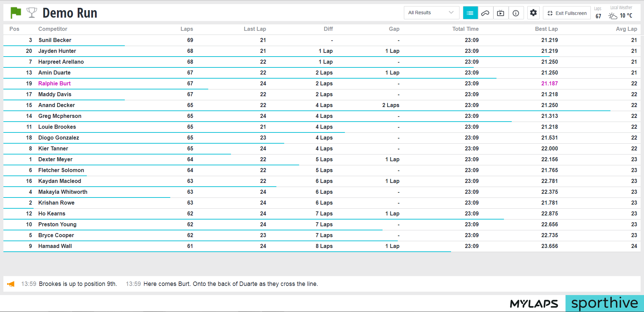Click Ralphie Burt's purple 21.187 best lap
This screenshot has height=312, width=644.
coord(549,84)
